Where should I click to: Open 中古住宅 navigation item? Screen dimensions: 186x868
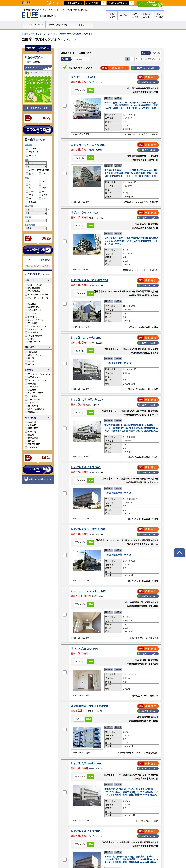coord(124,15)
